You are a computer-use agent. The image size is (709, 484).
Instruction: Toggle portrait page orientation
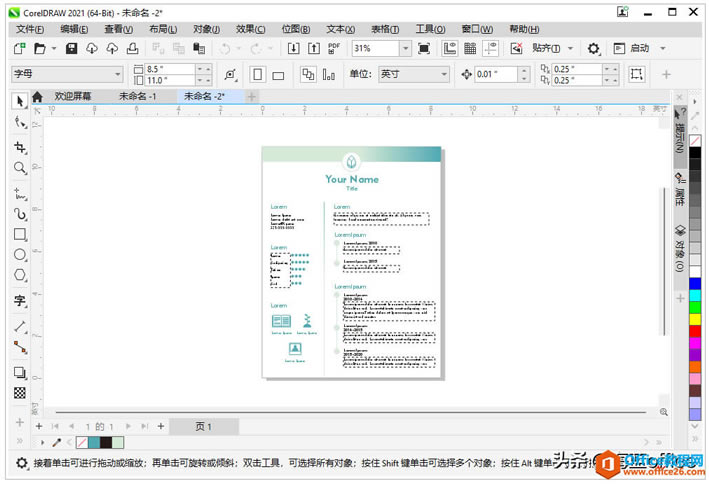pos(258,75)
